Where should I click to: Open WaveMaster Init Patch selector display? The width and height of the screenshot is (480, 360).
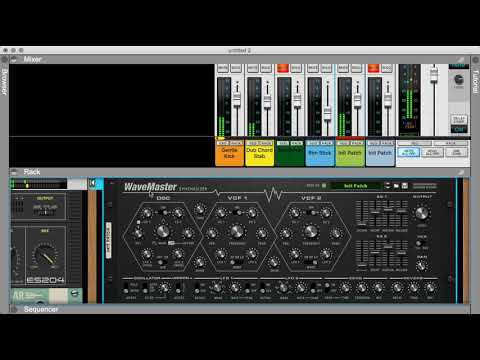355,186
